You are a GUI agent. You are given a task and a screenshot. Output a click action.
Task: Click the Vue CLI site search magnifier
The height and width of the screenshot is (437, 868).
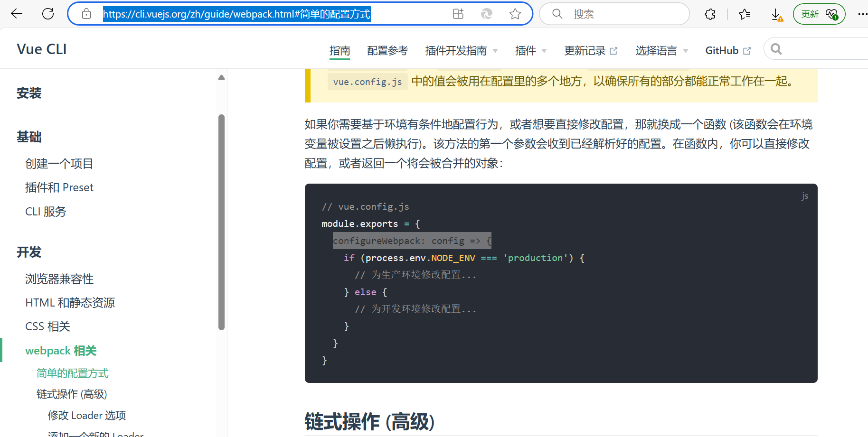(776, 49)
